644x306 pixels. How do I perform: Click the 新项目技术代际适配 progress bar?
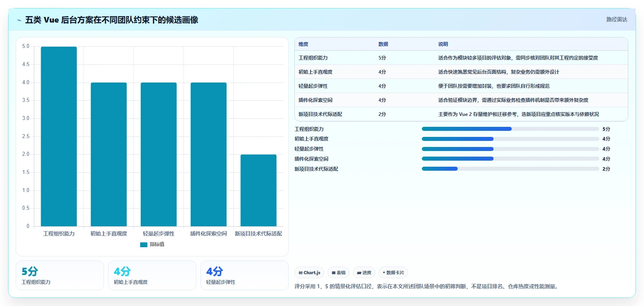(510, 169)
